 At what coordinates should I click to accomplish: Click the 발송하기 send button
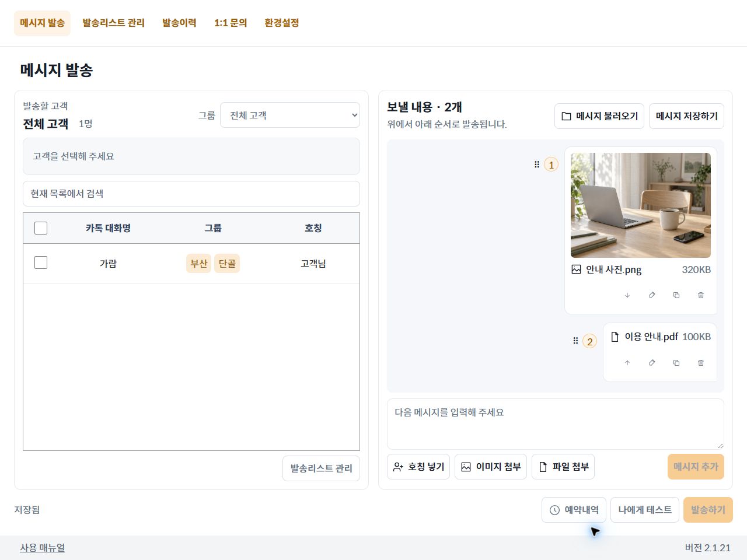[x=708, y=510]
